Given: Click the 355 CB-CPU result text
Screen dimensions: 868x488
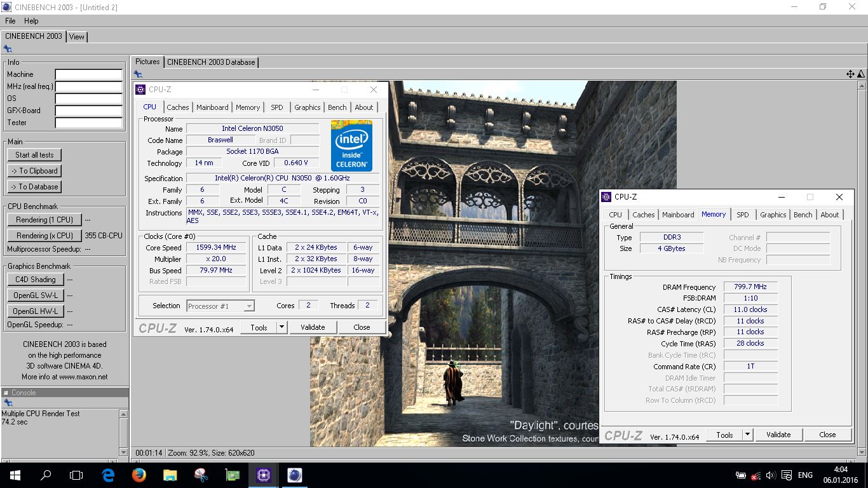Looking at the screenshot, I should click(x=104, y=236).
